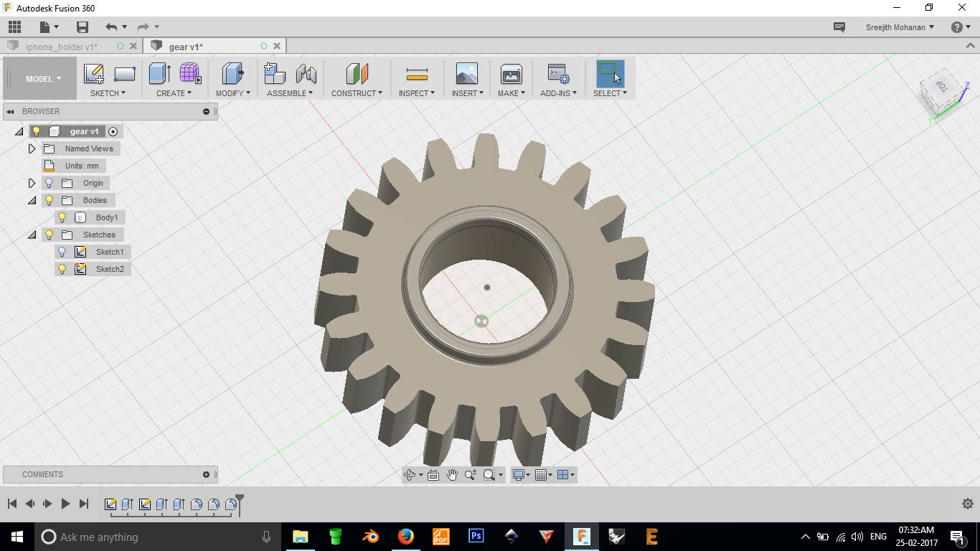This screenshot has height=551, width=980.
Task: Open the CONSTRUCT menu
Action: point(357,93)
